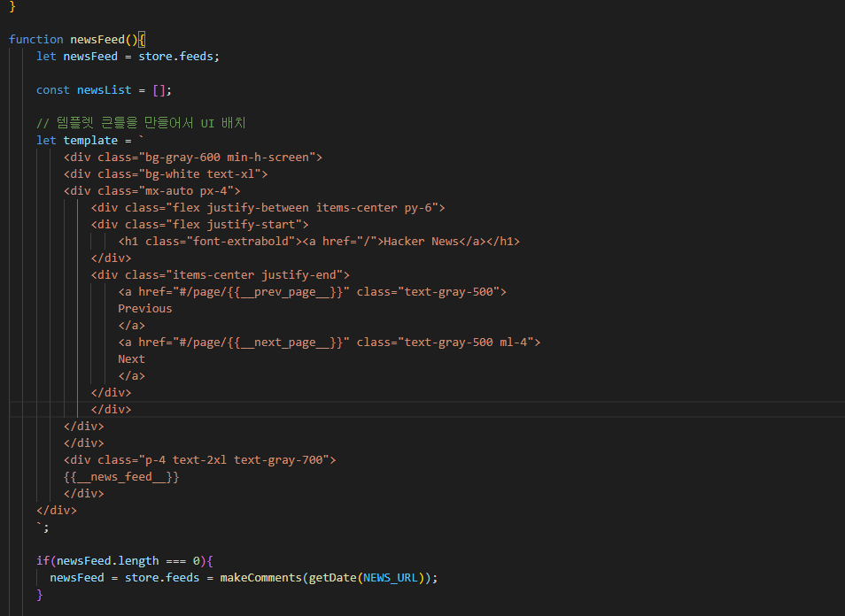Click the "</div>" just below {{__news_feed__}}
Screen dimensions: 845x616
83,493
